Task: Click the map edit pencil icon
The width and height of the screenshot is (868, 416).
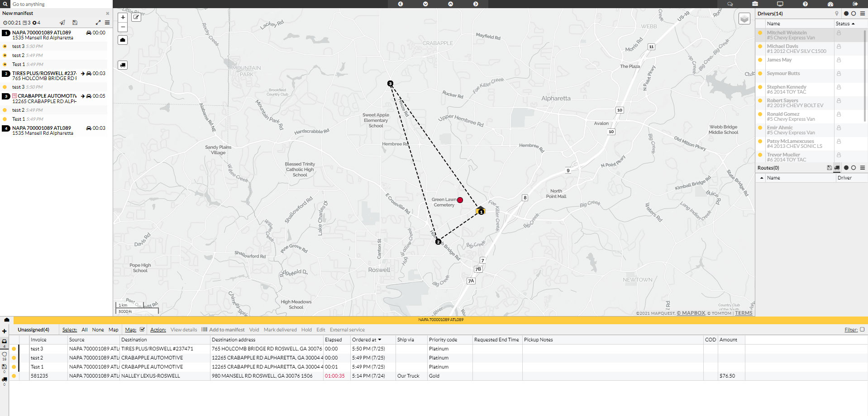Action: (x=136, y=18)
